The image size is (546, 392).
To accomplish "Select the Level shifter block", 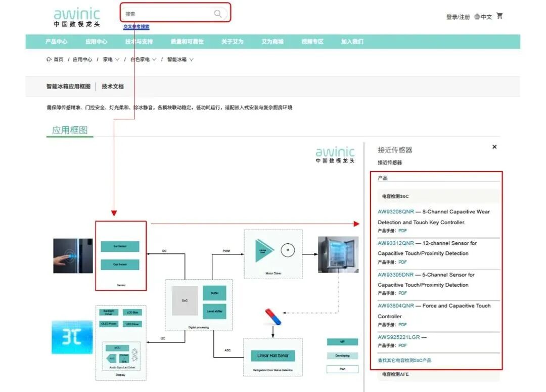I will [x=214, y=311].
